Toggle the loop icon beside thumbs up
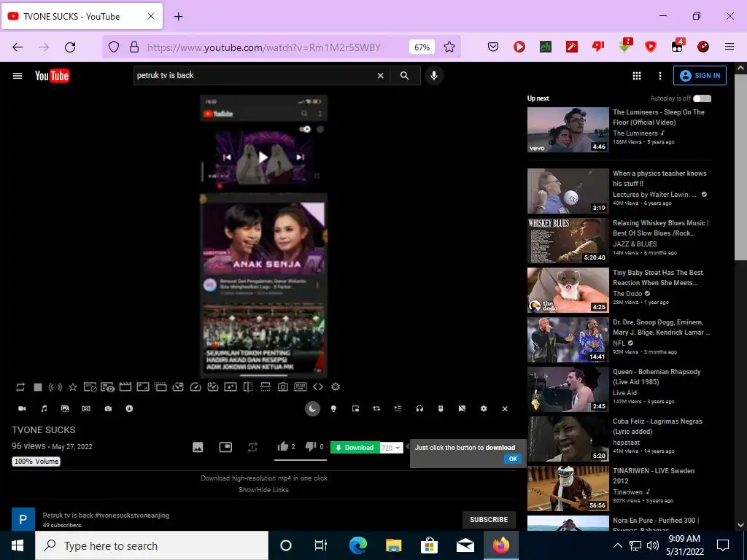Viewport: 747px width, 560px height. [x=252, y=447]
